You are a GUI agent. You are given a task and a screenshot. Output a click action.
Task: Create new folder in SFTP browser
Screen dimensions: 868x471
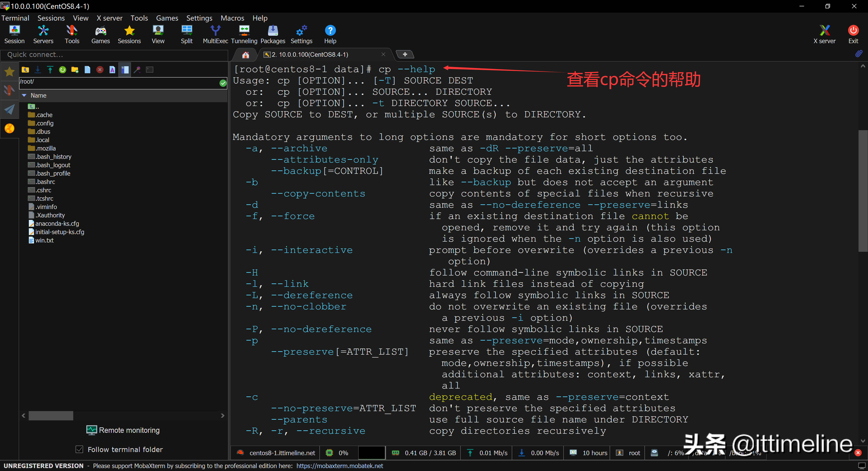click(75, 70)
